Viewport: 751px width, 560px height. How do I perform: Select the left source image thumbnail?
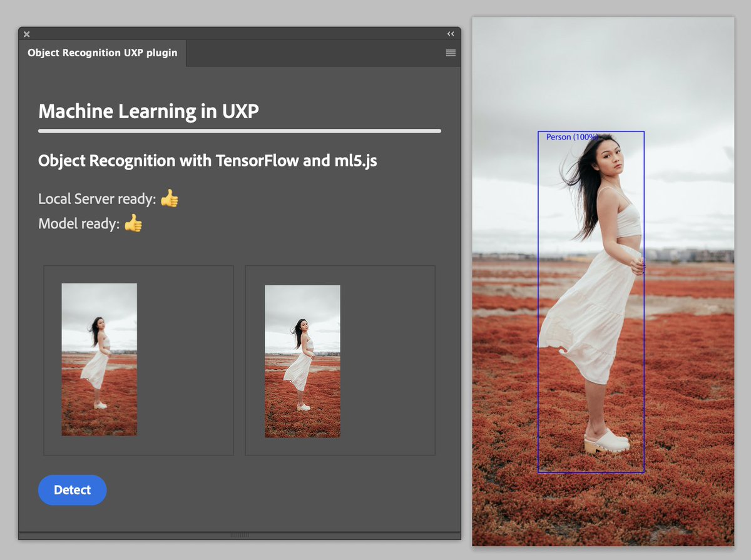(x=99, y=359)
